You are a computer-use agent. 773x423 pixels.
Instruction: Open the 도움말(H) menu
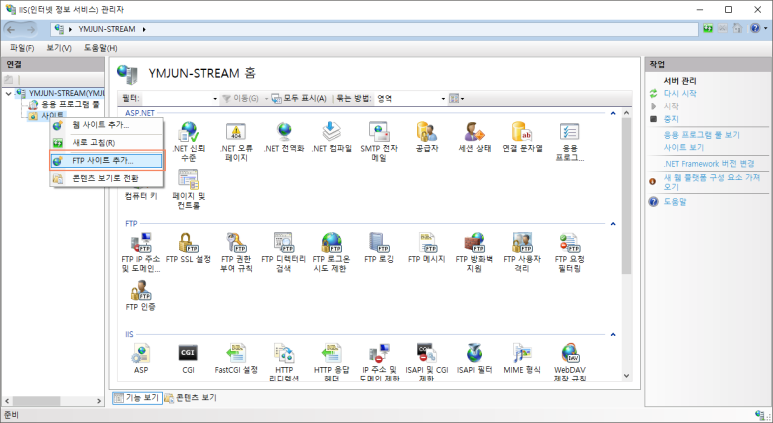click(101, 48)
